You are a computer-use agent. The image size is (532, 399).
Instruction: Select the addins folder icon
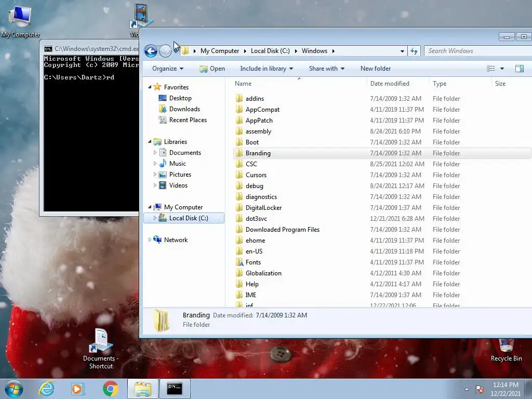(x=239, y=98)
